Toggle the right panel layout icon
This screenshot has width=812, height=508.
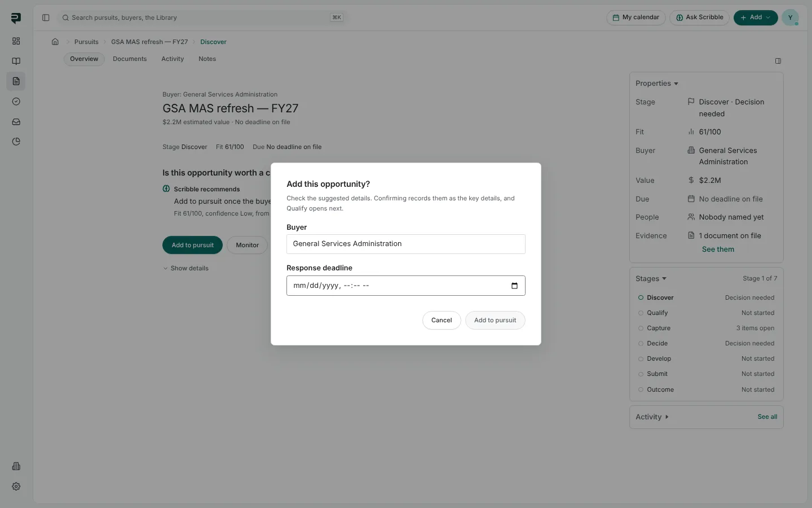[778, 61]
